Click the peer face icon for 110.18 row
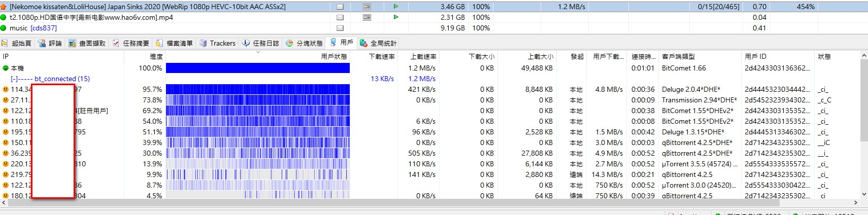This screenshot has height=215, width=868. (6, 121)
